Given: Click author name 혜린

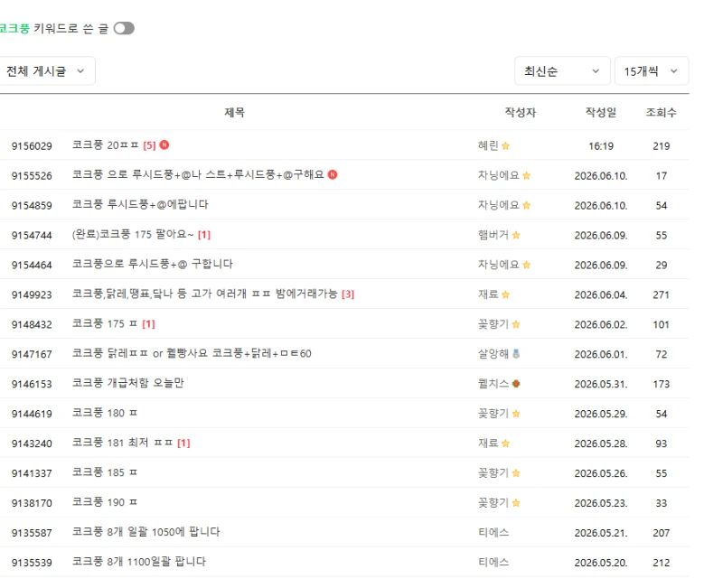Looking at the screenshot, I should 488,145.
